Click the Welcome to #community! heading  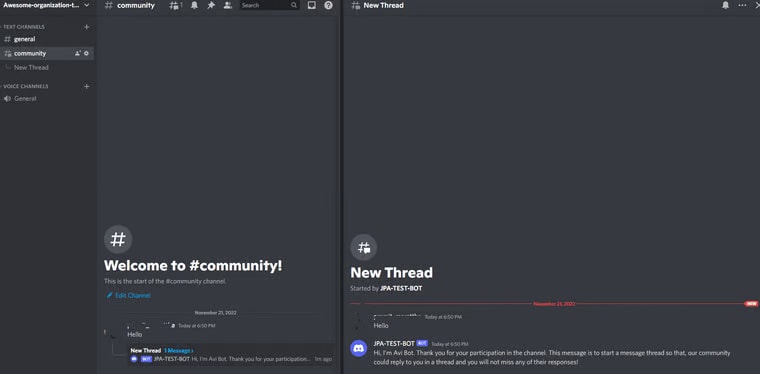click(193, 265)
